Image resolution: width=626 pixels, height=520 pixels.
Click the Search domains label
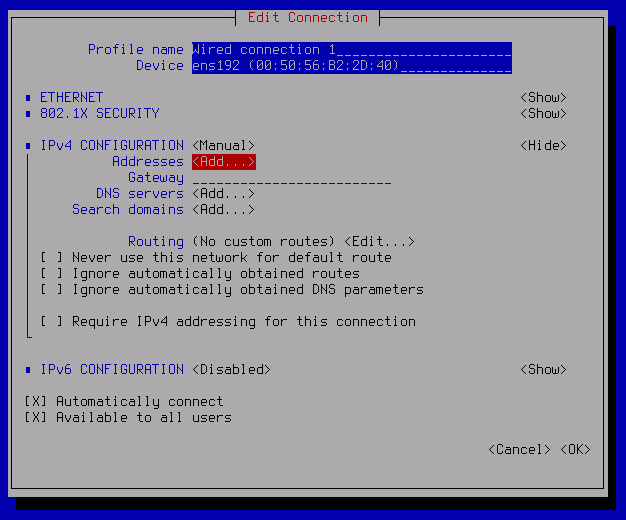(x=128, y=210)
